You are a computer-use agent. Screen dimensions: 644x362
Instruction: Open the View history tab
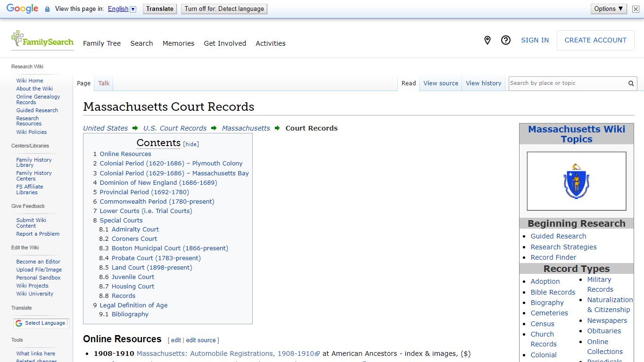point(484,83)
